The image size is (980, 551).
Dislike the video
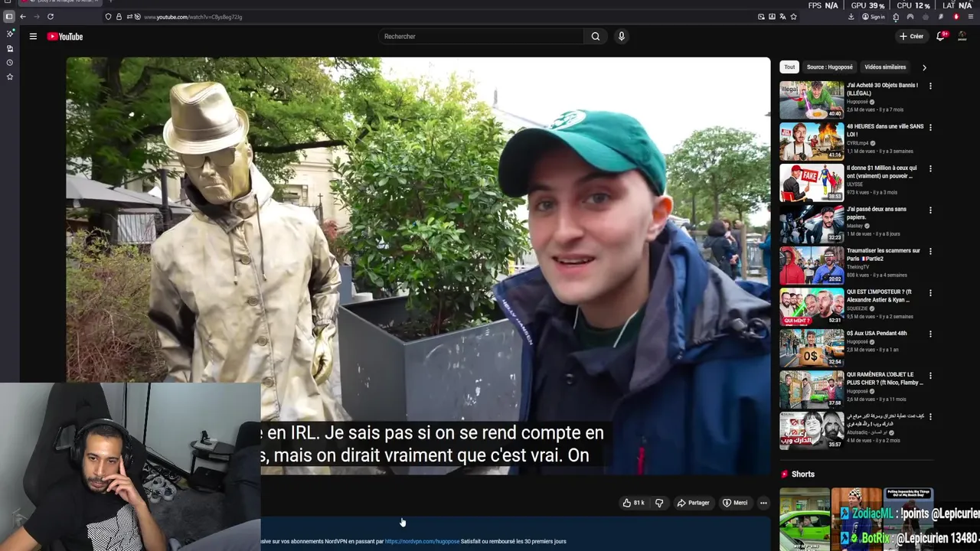(659, 503)
